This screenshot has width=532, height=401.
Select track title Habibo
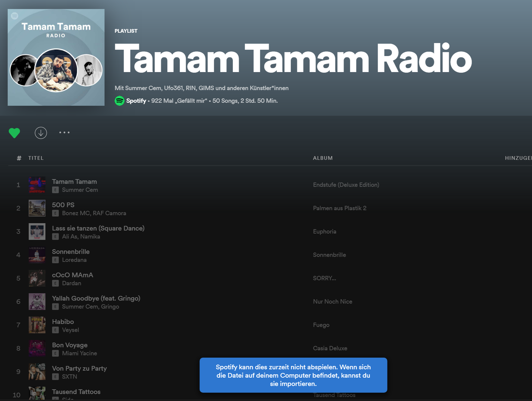[63, 322]
